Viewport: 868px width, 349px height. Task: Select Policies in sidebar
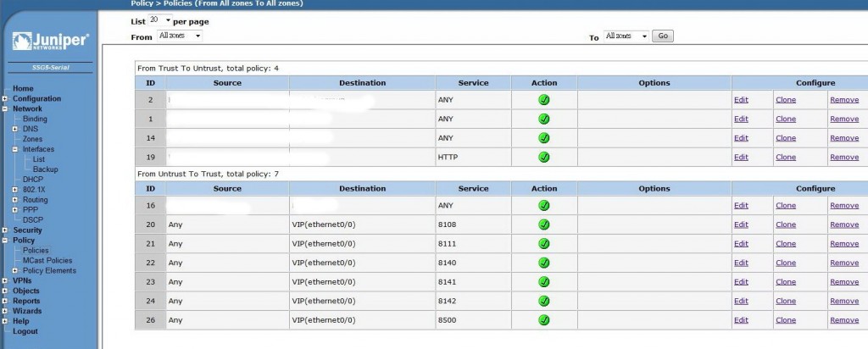point(36,251)
